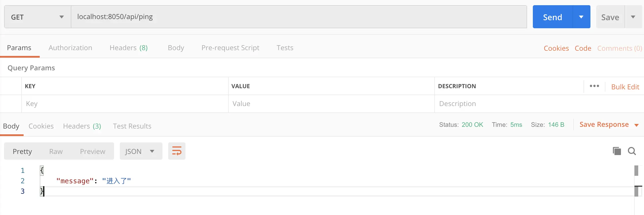Open the Authorization tab
Viewport: 644px width, 215px height.
click(70, 48)
